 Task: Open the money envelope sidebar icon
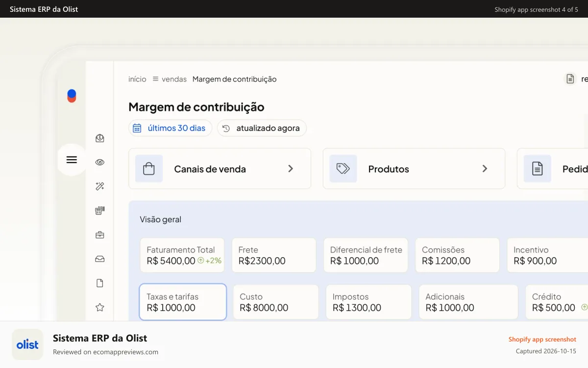[100, 138]
